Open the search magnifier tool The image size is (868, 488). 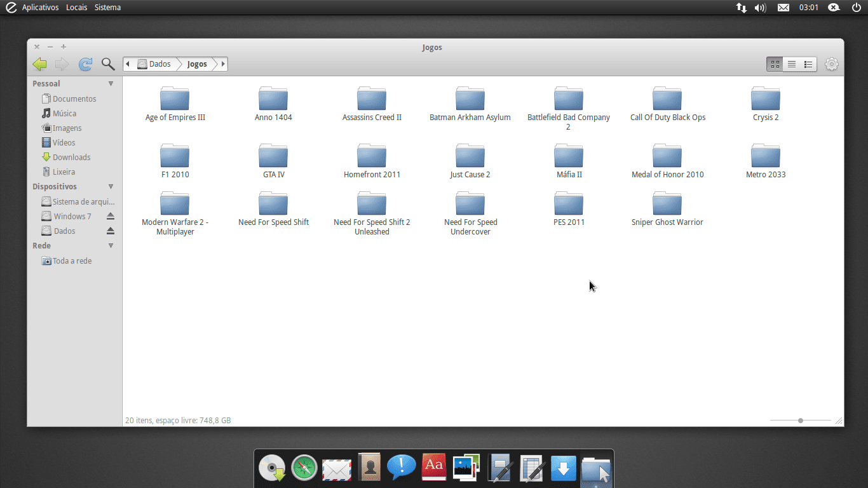pyautogui.click(x=108, y=64)
